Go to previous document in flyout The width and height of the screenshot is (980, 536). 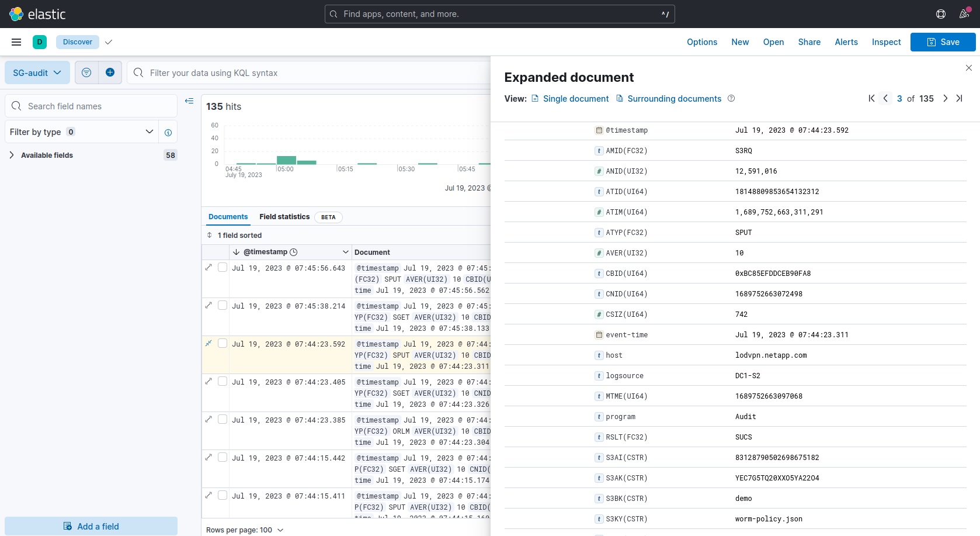[885, 99]
